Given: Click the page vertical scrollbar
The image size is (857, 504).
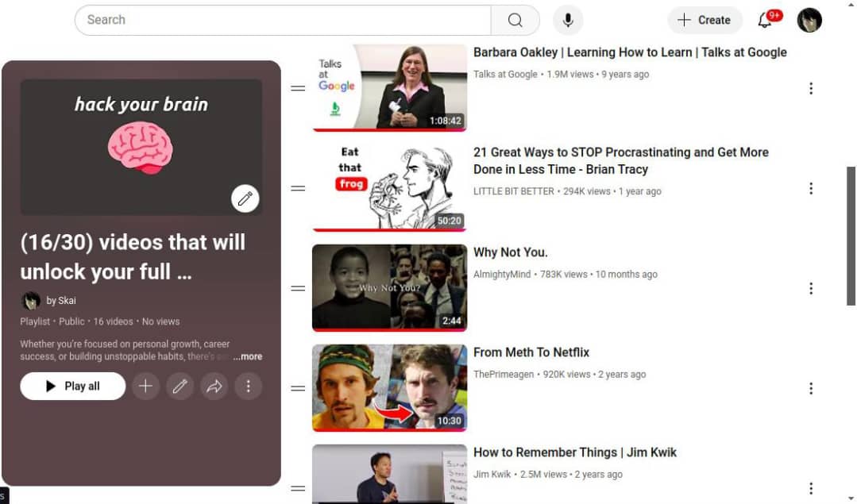Looking at the screenshot, I should point(851,236).
